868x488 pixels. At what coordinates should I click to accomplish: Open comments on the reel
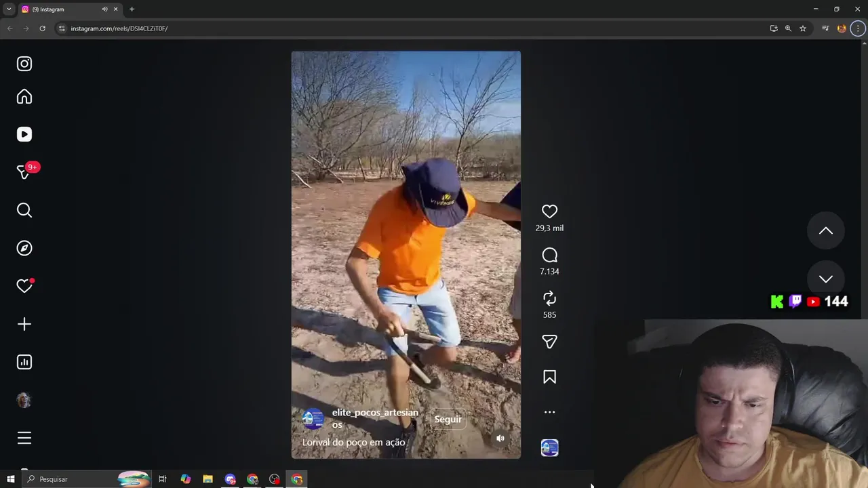tap(549, 255)
